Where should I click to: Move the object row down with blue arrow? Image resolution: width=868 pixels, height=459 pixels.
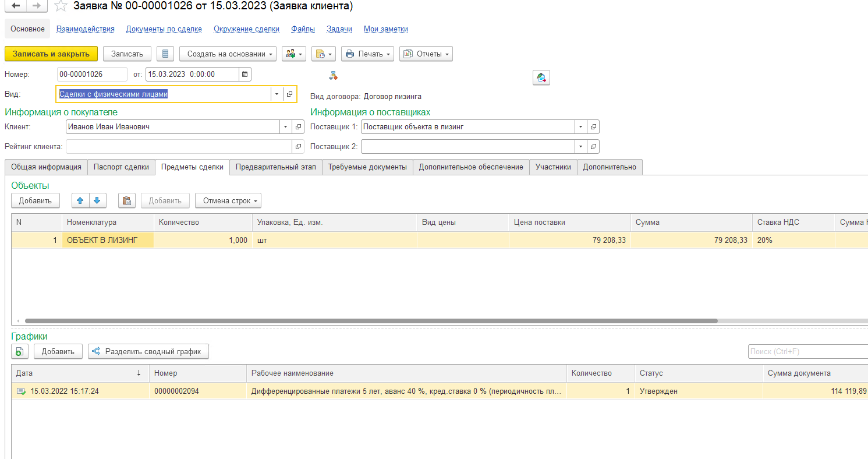(x=97, y=200)
